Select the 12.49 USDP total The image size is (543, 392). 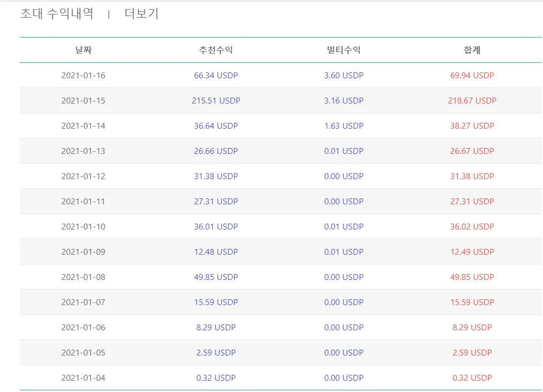click(x=472, y=252)
